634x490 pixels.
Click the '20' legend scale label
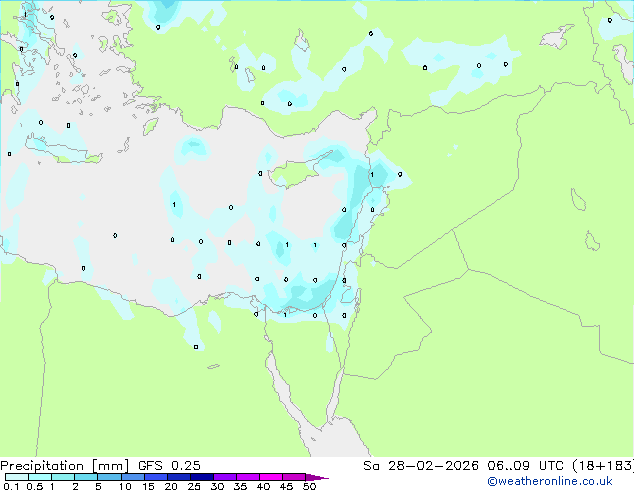pyautogui.click(x=171, y=486)
